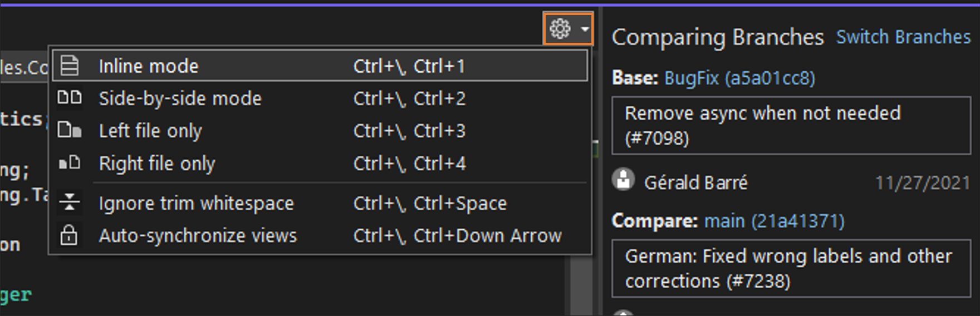
Task: Toggle the Ignore trim whitespace text label
Action: click(x=196, y=204)
